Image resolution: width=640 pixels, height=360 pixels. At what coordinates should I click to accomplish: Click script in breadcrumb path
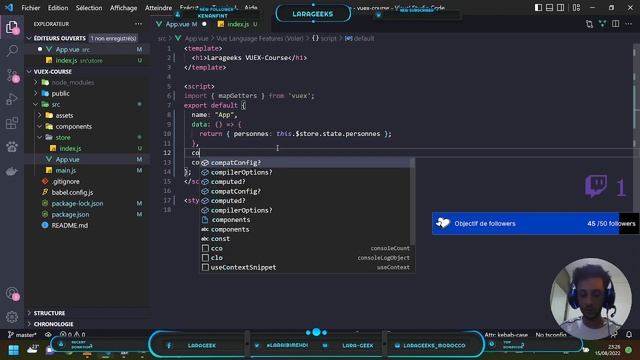(x=329, y=38)
